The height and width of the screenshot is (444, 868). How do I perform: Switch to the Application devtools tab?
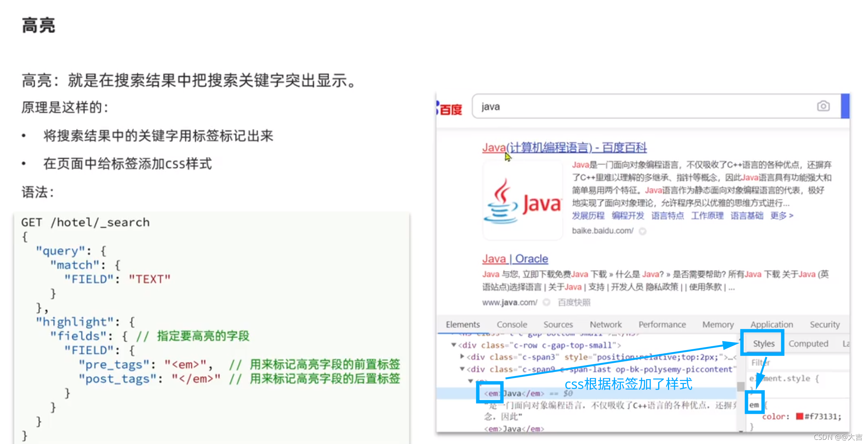tap(771, 324)
